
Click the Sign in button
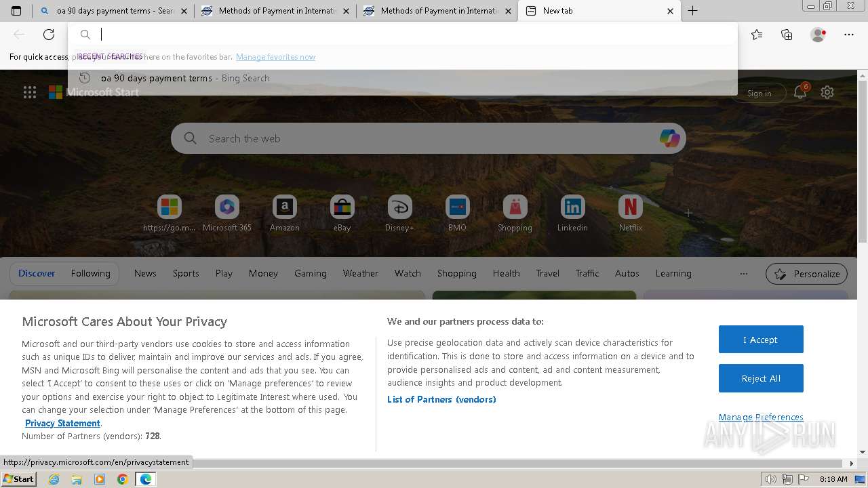pos(759,94)
